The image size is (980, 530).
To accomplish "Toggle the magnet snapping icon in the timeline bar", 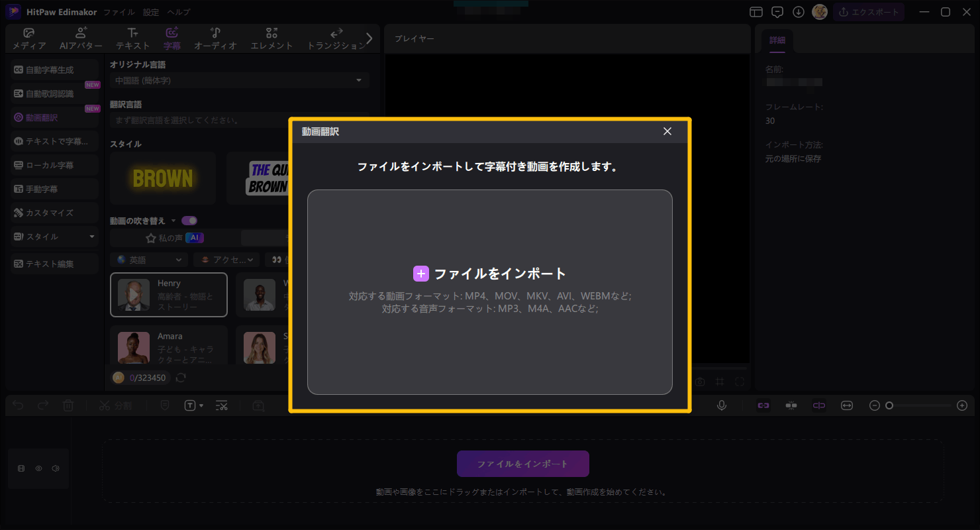I will (791, 405).
